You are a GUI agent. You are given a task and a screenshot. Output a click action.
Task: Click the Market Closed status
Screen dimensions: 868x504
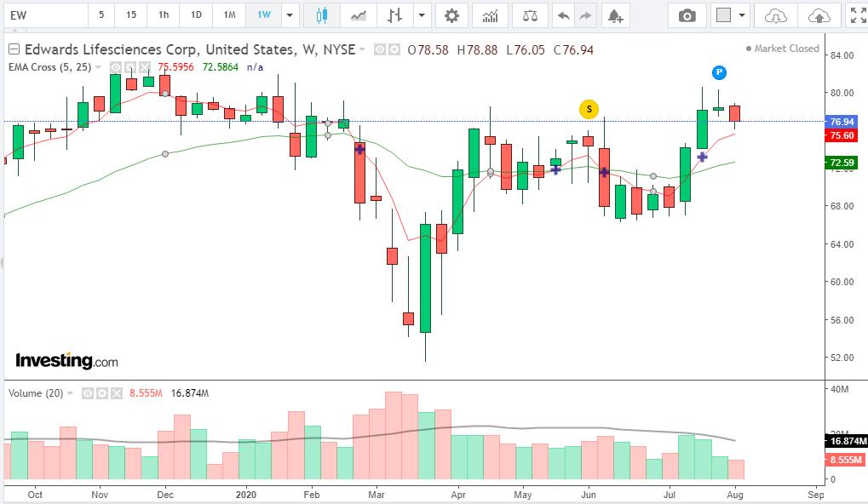tap(782, 49)
